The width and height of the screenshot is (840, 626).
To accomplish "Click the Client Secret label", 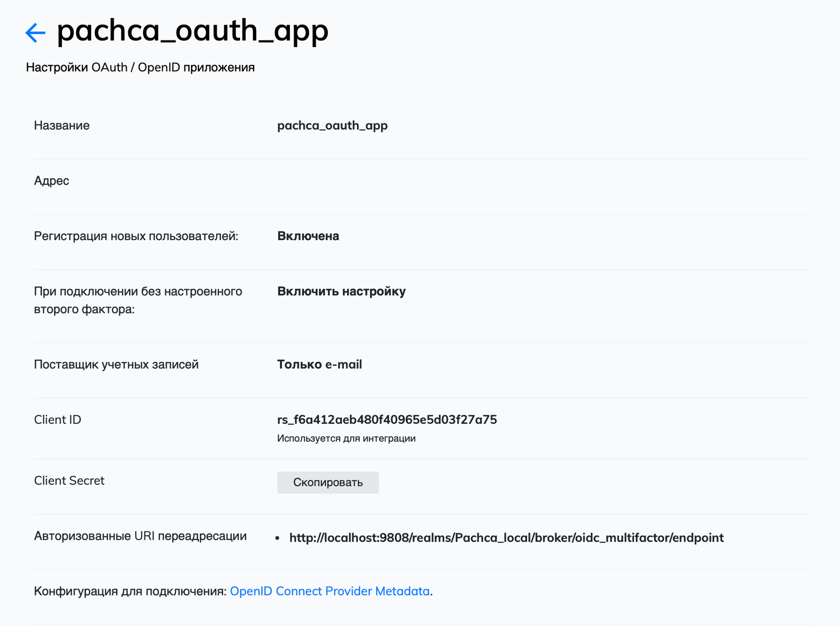I will coord(69,481).
